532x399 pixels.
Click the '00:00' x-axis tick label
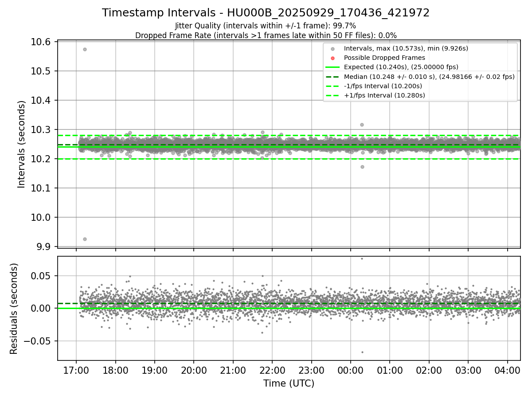351,370
